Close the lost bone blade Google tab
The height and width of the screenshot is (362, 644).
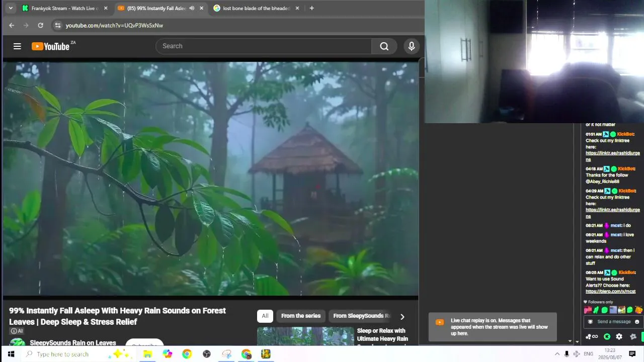click(x=297, y=8)
